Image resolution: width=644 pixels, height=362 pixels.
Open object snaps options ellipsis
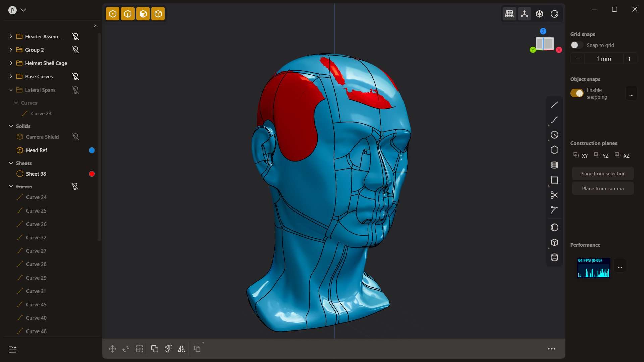pos(631,94)
